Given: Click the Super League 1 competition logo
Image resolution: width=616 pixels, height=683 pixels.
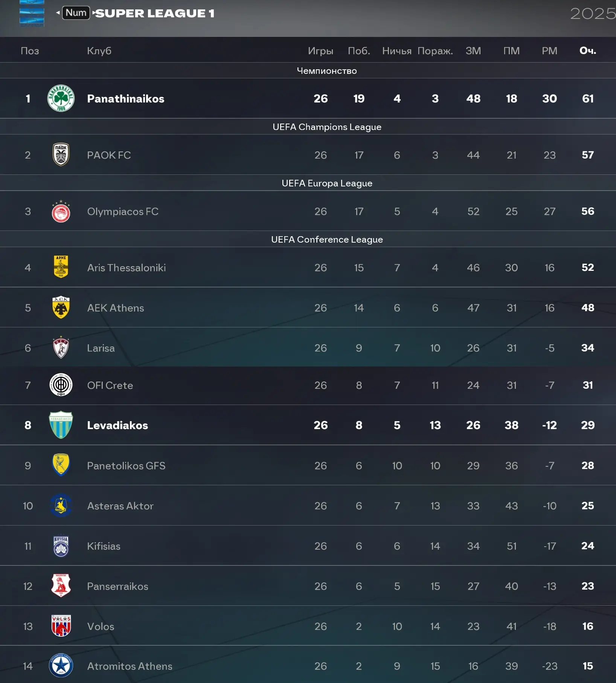Looking at the screenshot, I should [32, 14].
